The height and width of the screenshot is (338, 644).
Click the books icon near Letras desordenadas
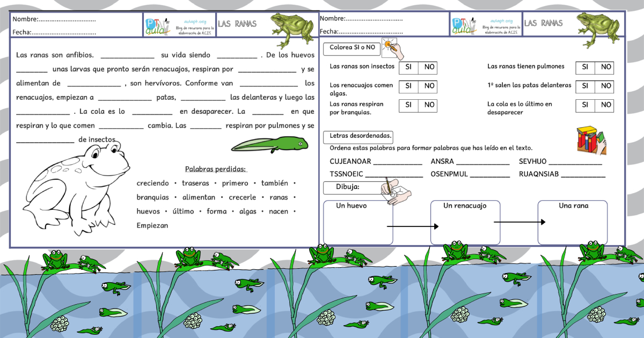591,139
